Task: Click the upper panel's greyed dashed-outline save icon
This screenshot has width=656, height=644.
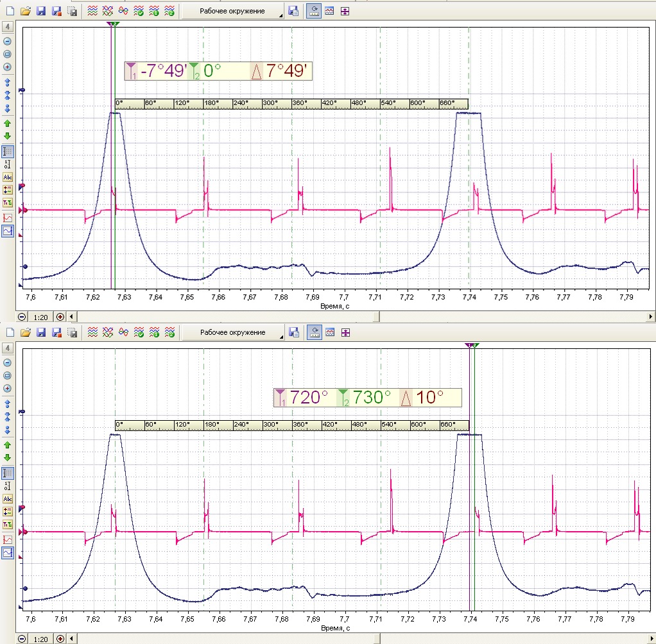Action: pyautogui.click(x=73, y=12)
